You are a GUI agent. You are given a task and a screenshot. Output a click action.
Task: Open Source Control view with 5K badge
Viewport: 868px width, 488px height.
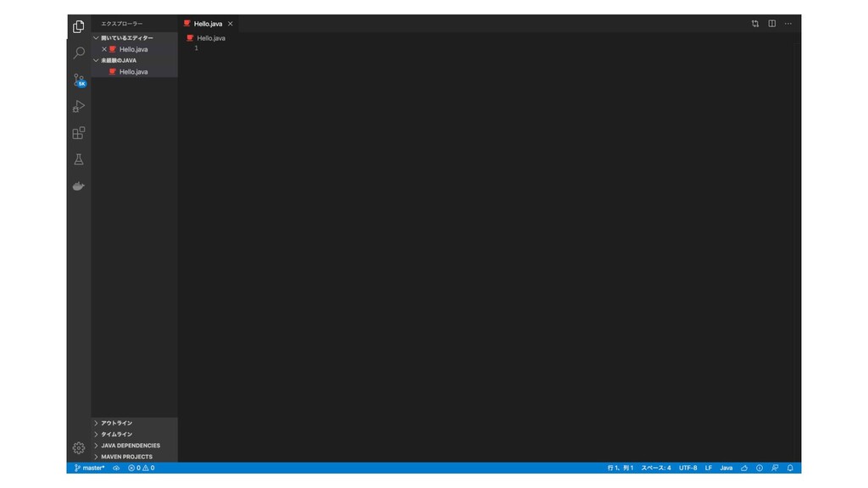pyautogui.click(x=79, y=80)
